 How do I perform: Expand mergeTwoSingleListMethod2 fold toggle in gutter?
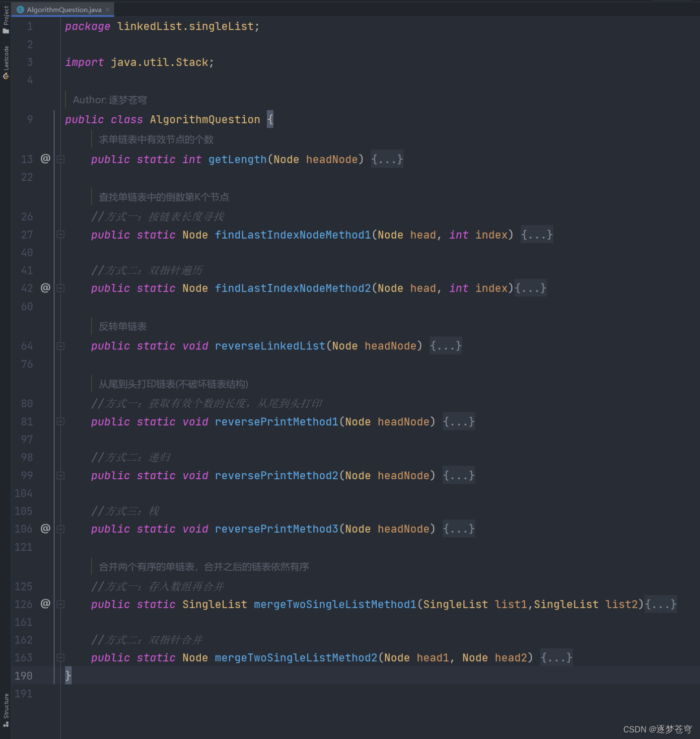(60, 657)
